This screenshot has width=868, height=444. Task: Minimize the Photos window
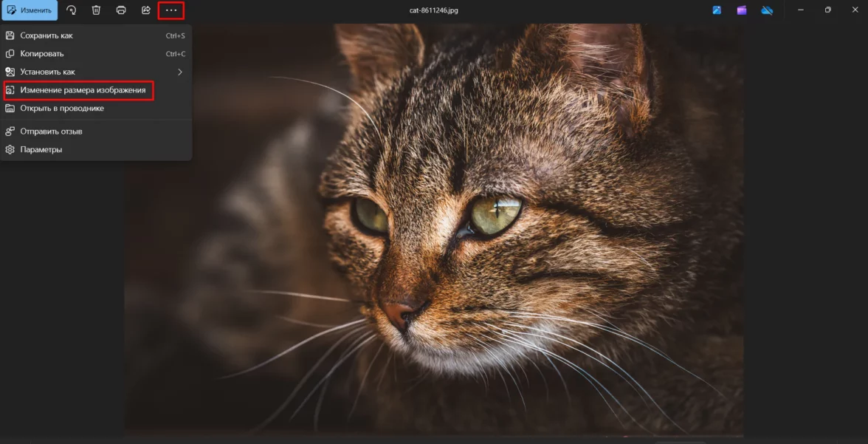click(x=802, y=10)
